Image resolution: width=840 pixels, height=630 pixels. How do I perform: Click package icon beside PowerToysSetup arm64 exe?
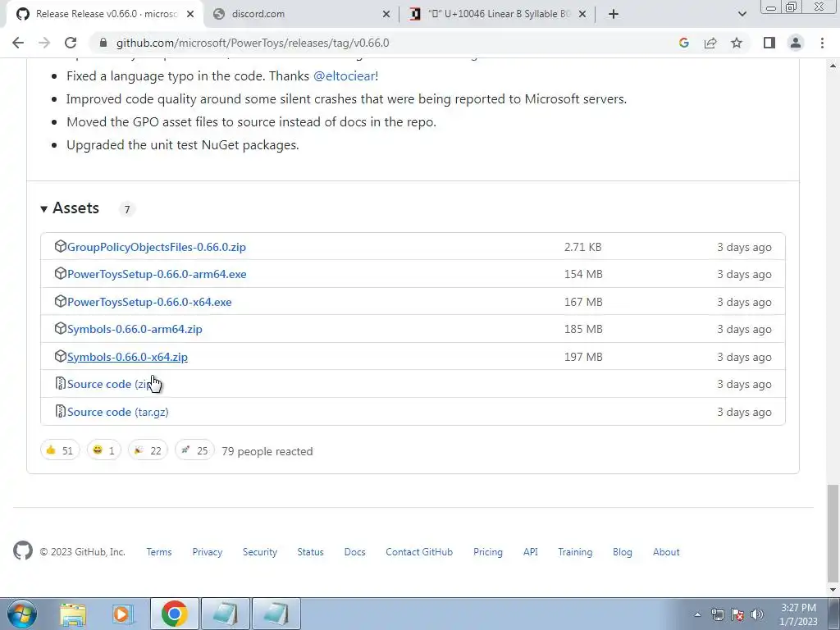click(60, 274)
